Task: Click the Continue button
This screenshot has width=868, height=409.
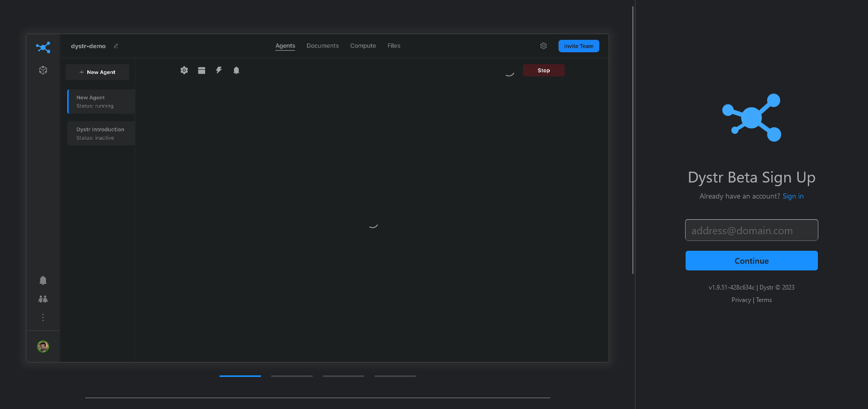Action: tap(752, 261)
